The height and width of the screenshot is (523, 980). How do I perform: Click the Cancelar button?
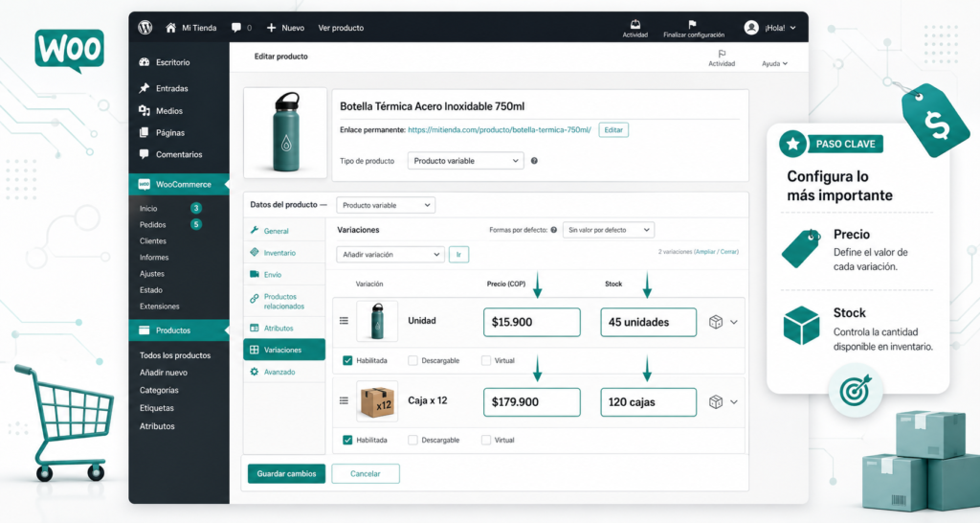(x=365, y=473)
